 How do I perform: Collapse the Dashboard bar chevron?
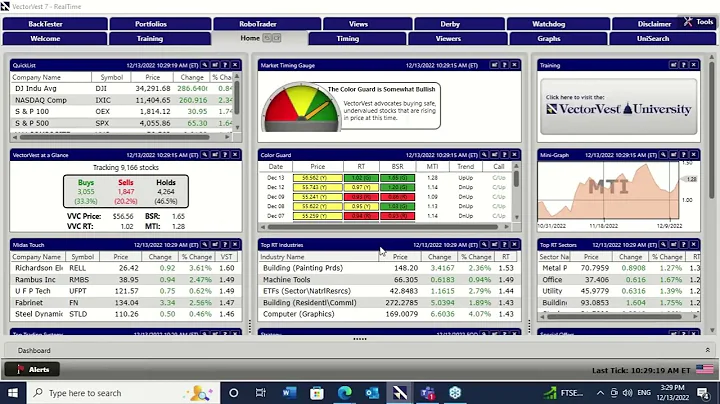[708, 350]
